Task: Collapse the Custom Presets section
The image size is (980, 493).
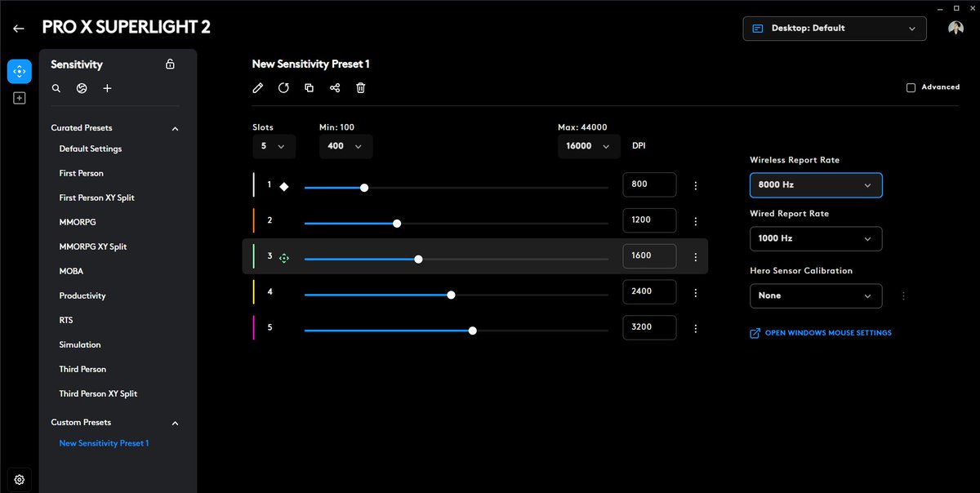Action: coord(175,424)
